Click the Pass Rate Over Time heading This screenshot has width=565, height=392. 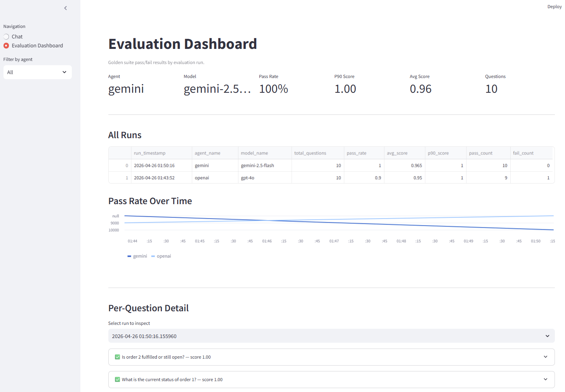tap(150, 201)
